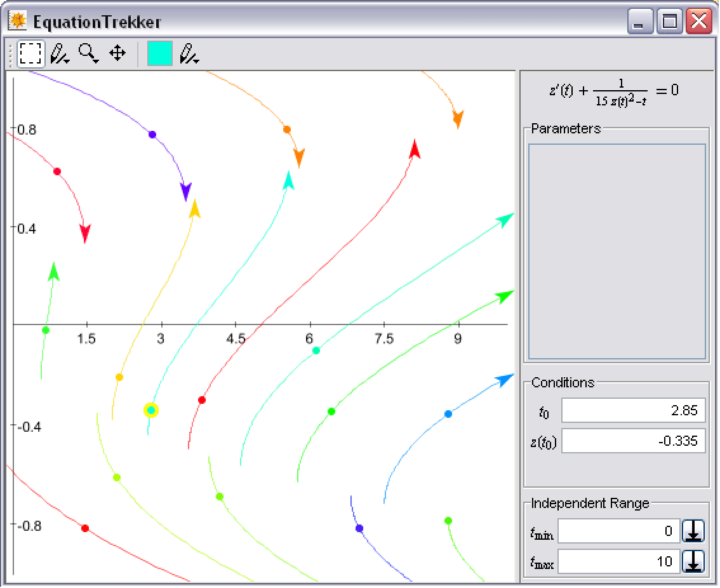The width and height of the screenshot is (720, 588).
Task: Select the yellow-ringed cyan point on the plot
Action: point(151,410)
